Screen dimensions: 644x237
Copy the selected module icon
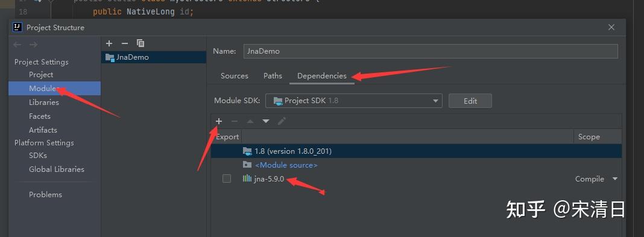(140, 43)
